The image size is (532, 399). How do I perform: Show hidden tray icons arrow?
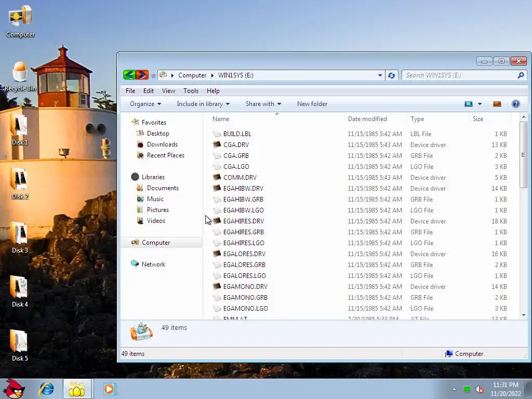[454, 390]
